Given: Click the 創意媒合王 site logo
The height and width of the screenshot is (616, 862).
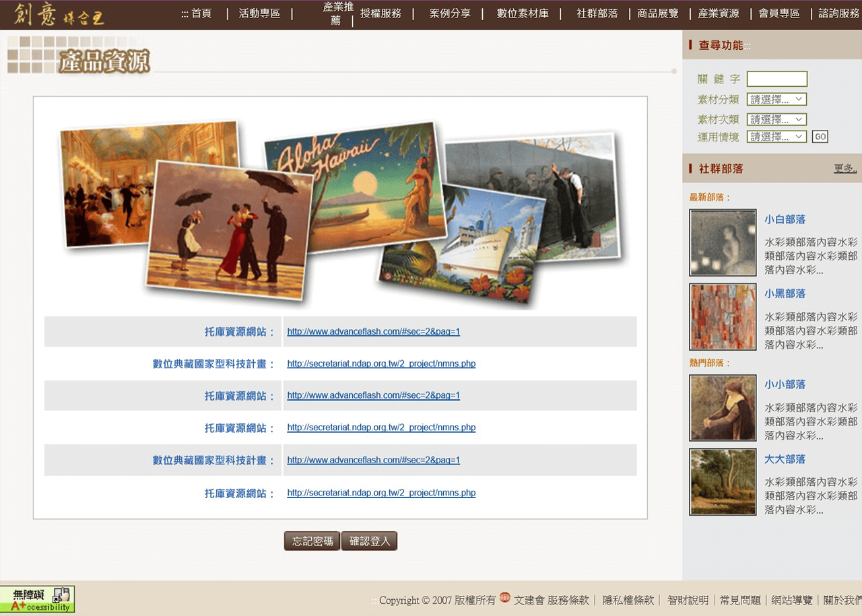Looking at the screenshot, I should coord(59,14).
